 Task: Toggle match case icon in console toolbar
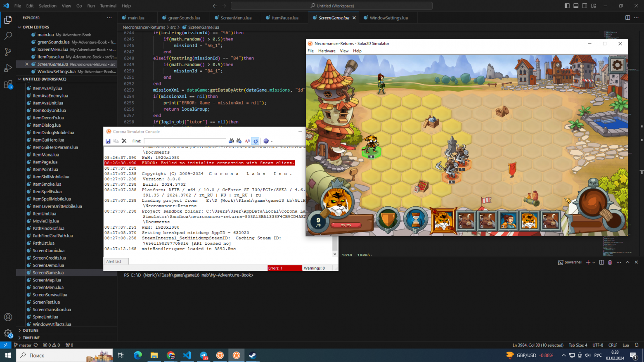coord(247,141)
